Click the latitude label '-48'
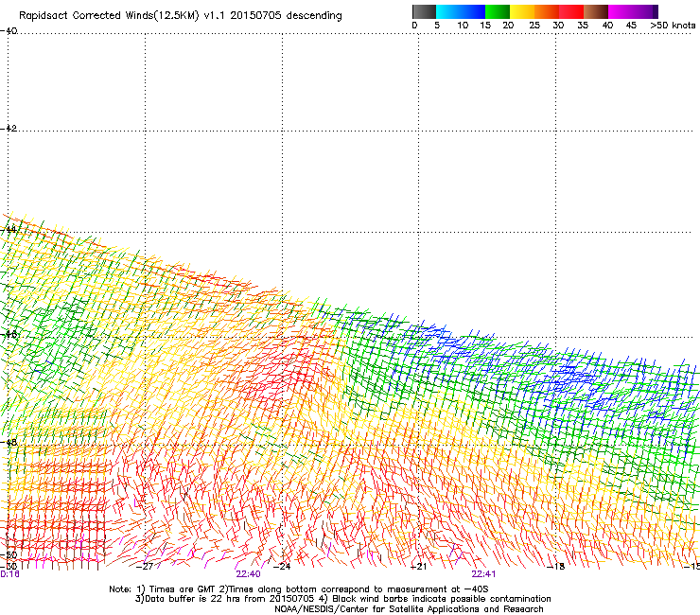The height and width of the screenshot is (615, 700). pyautogui.click(x=9, y=442)
